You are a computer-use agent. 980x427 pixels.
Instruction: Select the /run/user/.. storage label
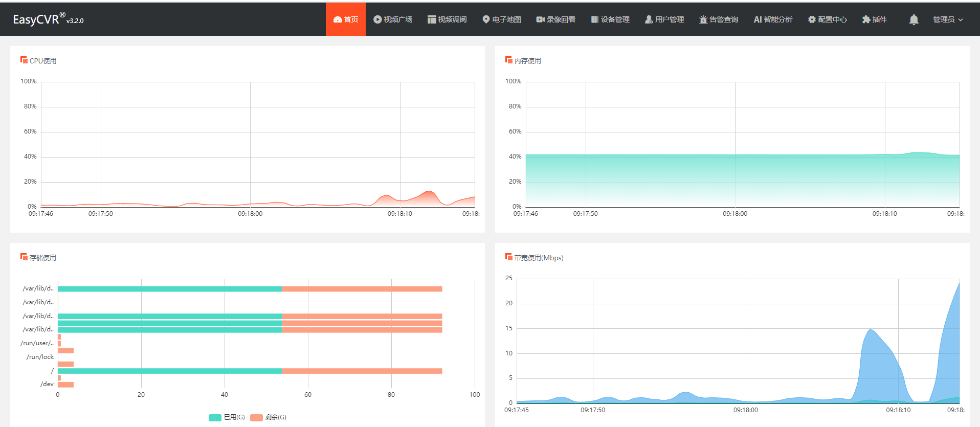click(x=37, y=343)
